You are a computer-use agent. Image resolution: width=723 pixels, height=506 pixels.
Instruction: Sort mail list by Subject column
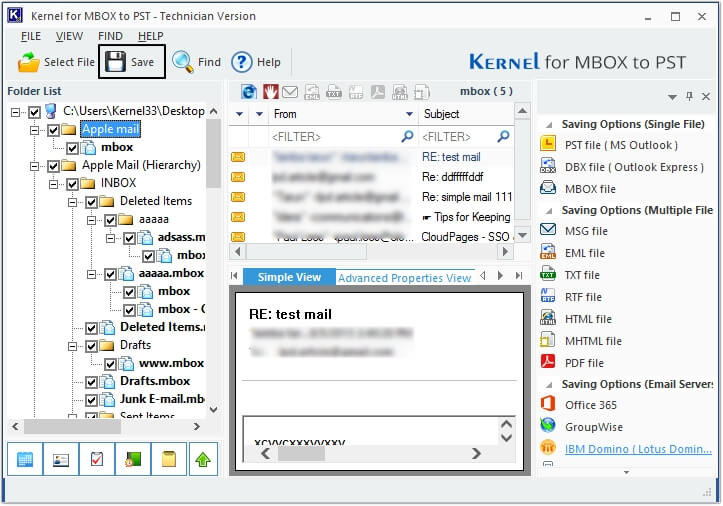tap(465, 114)
